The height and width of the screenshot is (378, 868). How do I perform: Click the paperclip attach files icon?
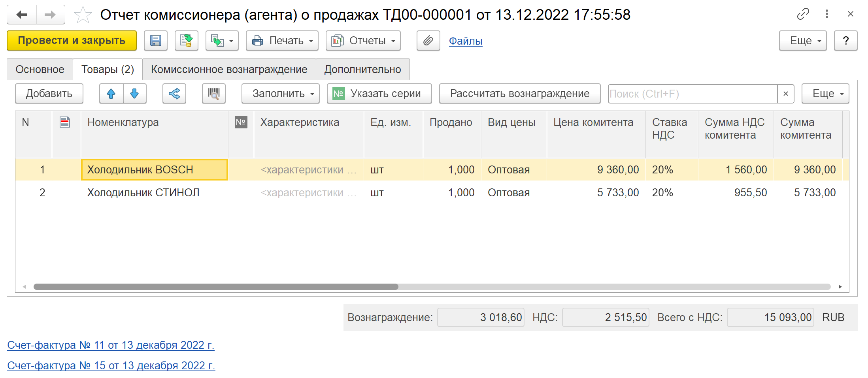pyautogui.click(x=428, y=41)
